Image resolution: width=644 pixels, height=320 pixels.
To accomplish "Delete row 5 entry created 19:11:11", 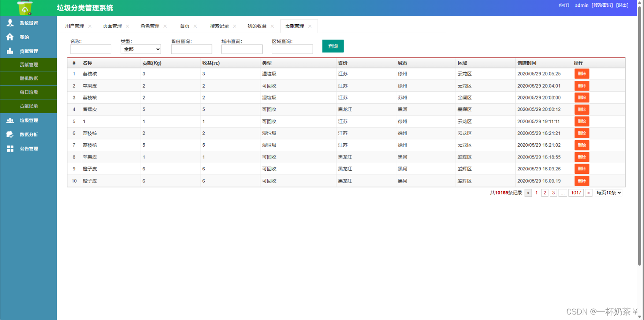I will (582, 121).
